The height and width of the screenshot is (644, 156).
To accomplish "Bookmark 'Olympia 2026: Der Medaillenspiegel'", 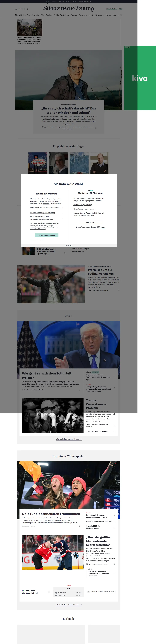I will click(x=114, y=528).
